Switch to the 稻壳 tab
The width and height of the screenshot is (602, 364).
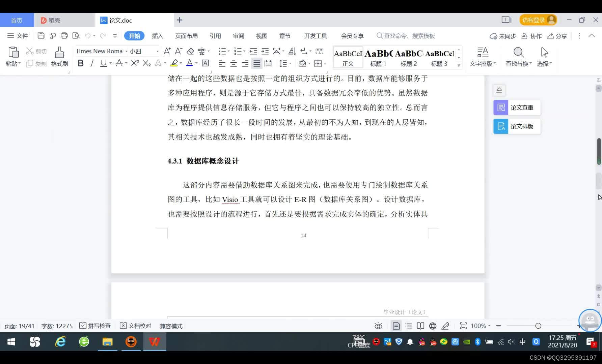(x=64, y=20)
